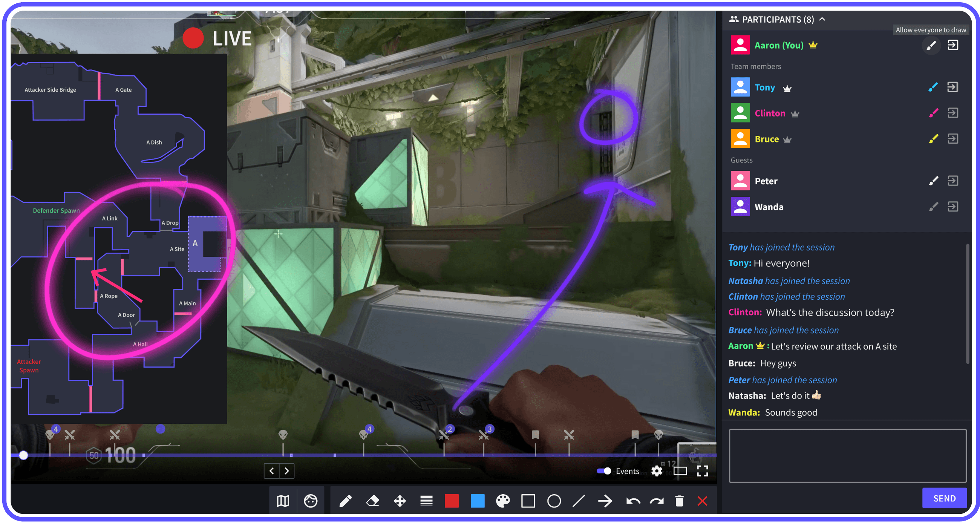Screen dimensions: 980x524
Task: Open the agent face icon tool
Action: (x=311, y=501)
